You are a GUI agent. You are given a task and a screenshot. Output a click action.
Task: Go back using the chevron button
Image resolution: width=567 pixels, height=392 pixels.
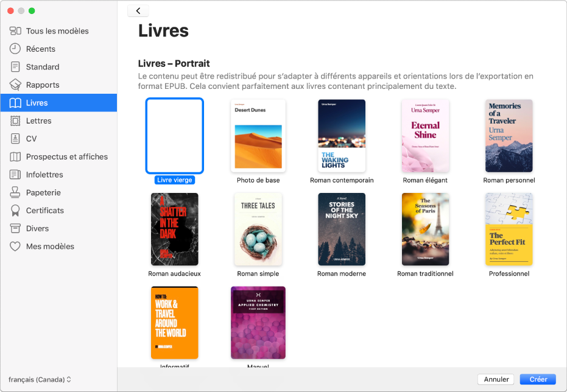[138, 11]
